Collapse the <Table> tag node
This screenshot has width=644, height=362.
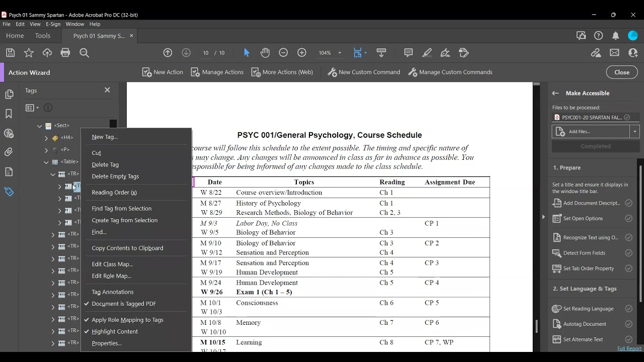click(46, 162)
